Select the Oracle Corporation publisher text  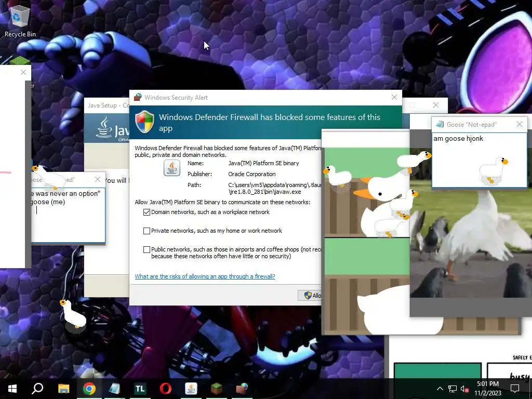coord(252,174)
